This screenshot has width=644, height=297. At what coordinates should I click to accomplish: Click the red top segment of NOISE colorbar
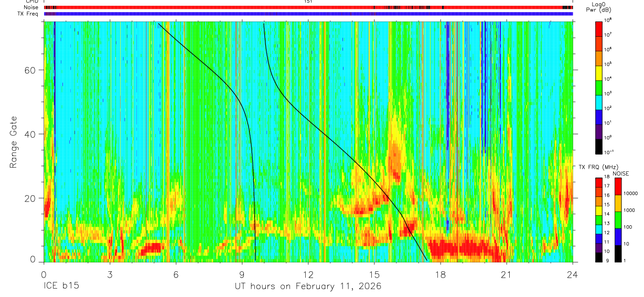(x=618, y=186)
